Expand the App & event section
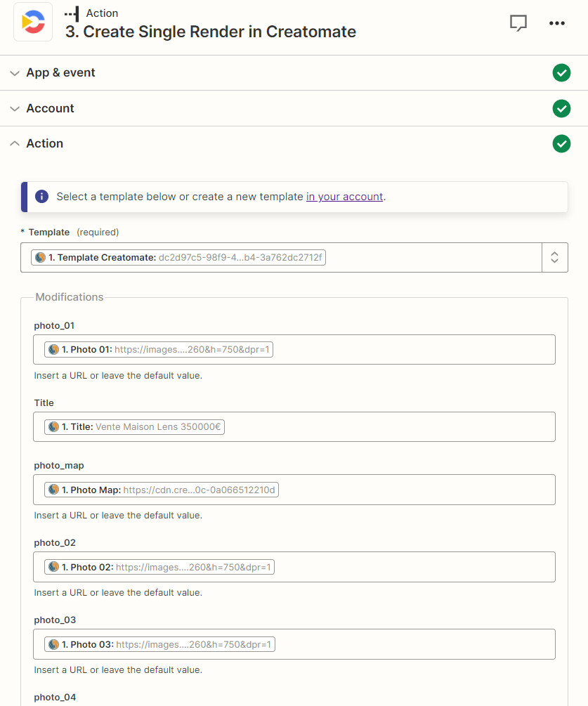Viewport: 588px width, 706px height. coord(15,73)
